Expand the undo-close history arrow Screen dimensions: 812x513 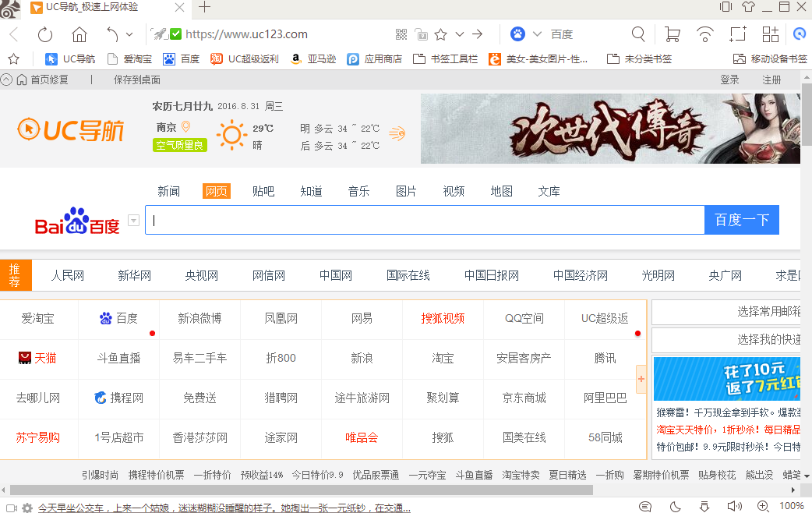coord(129,34)
